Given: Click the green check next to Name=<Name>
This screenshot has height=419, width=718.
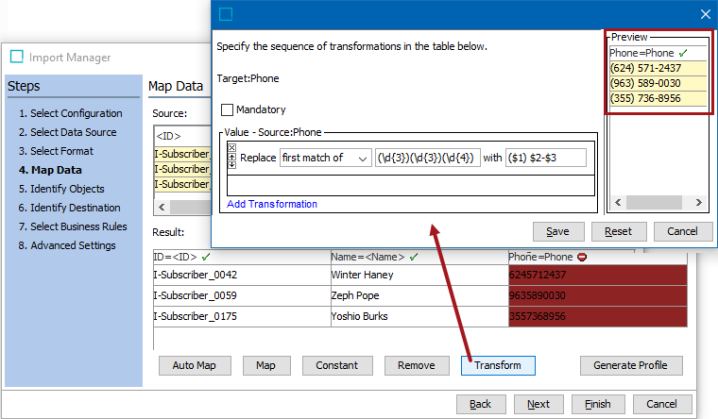Looking at the screenshot, I should coord(414,257).
